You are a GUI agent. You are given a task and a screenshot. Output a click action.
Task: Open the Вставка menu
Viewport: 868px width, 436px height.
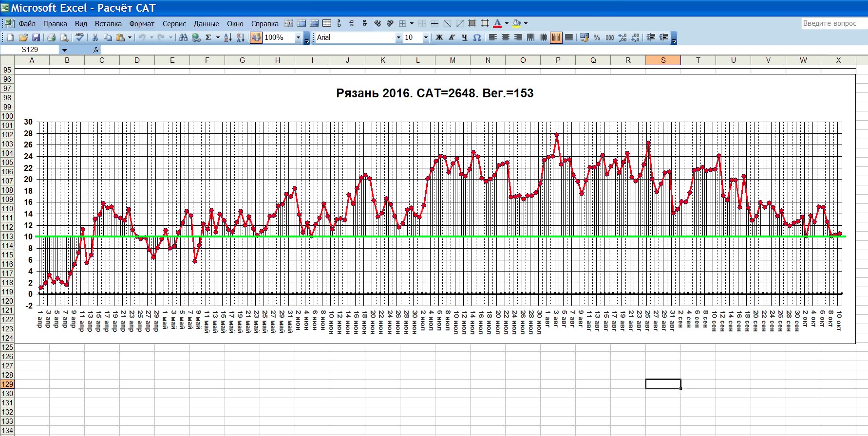click(x=108, y=24)
